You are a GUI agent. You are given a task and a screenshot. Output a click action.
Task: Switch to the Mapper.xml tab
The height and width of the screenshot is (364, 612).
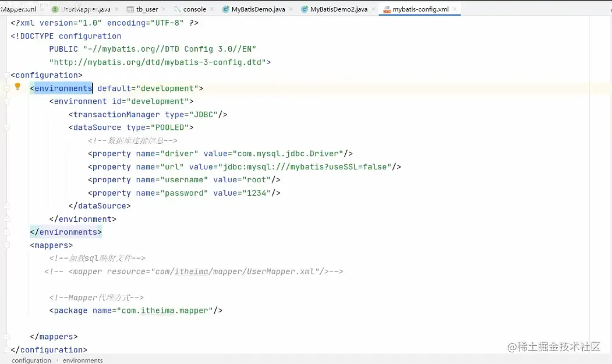(x=19, y=9)
